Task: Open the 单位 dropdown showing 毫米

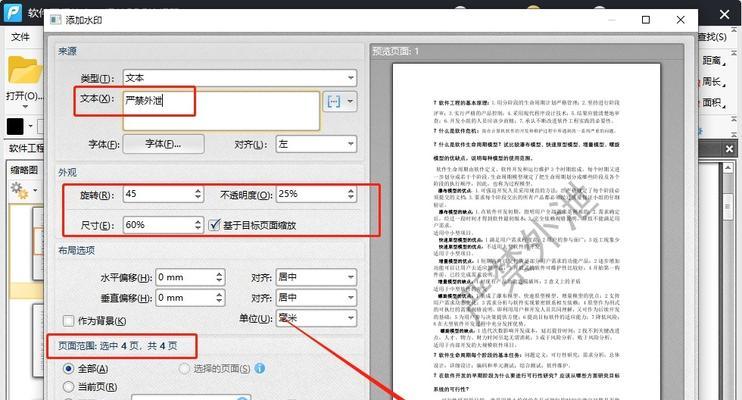Action: 316,318
